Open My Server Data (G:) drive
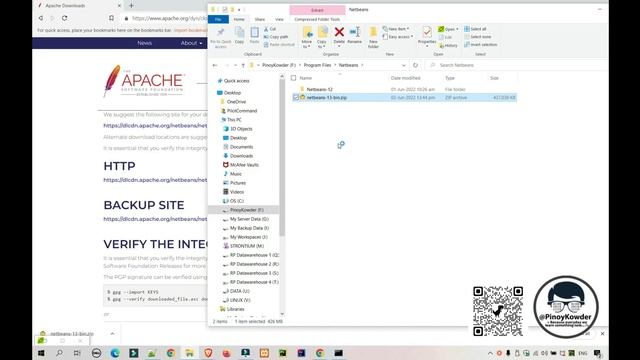 pos(249,219)
